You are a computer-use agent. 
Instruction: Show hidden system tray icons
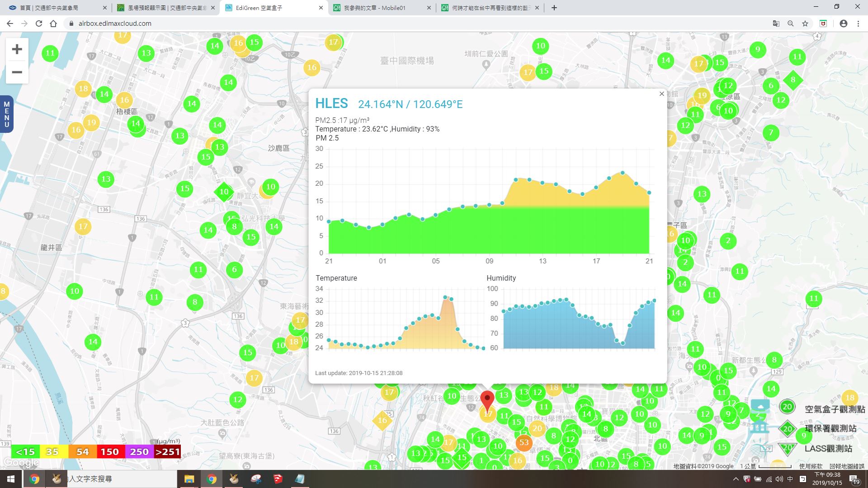click(736, 479)
